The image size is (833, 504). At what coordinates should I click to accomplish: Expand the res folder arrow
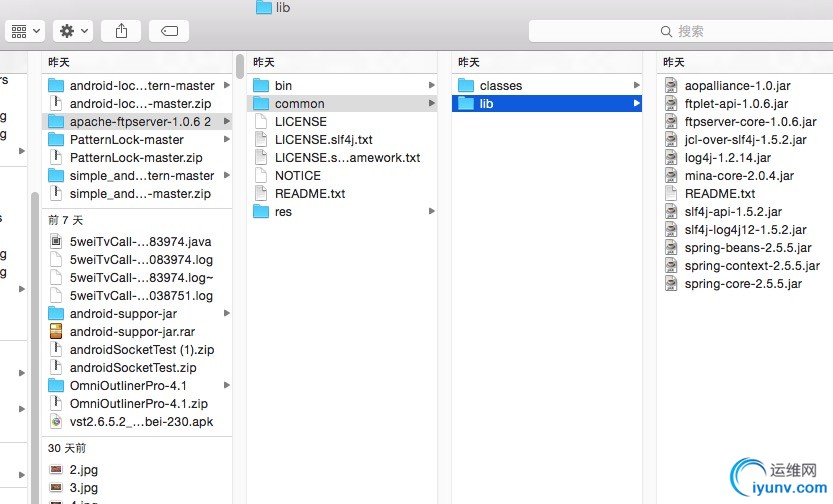(432, 211)
